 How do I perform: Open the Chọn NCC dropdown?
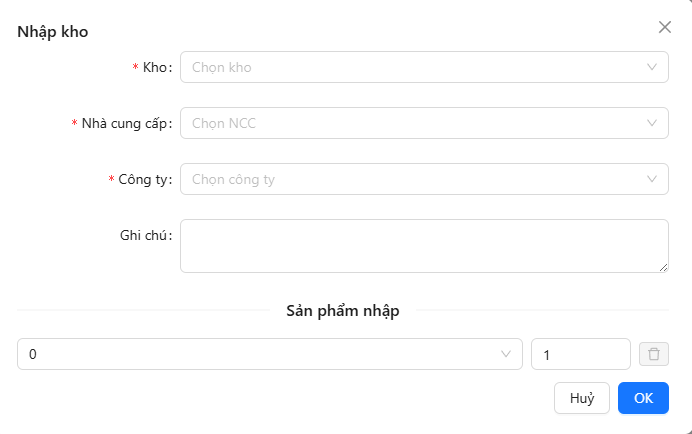tap(424, 123)
